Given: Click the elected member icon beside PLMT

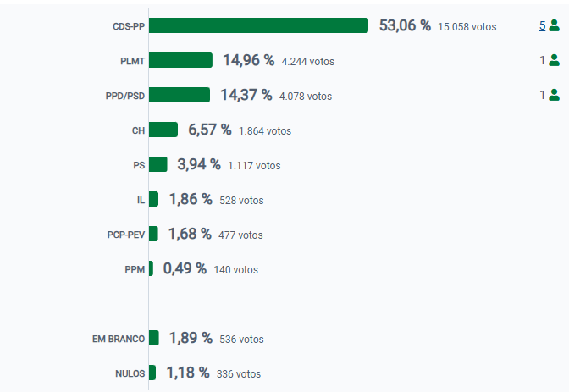Looking at the screenshot, I should tap(555, 60).
